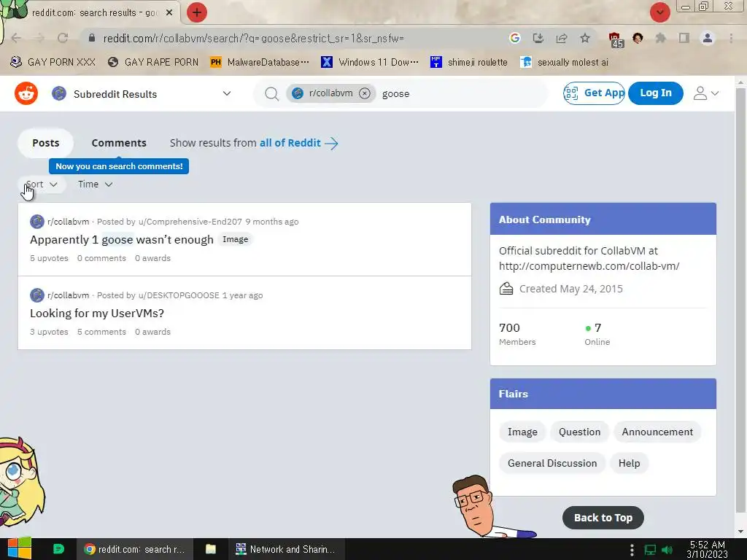This screenshot has height=560, width=747.
Task: Select the Help flair filter
Action: point(629,463)
